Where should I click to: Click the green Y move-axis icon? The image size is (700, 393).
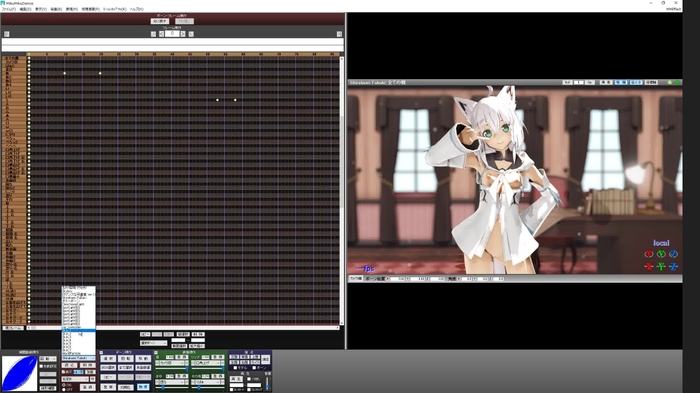tap(661, 266)
